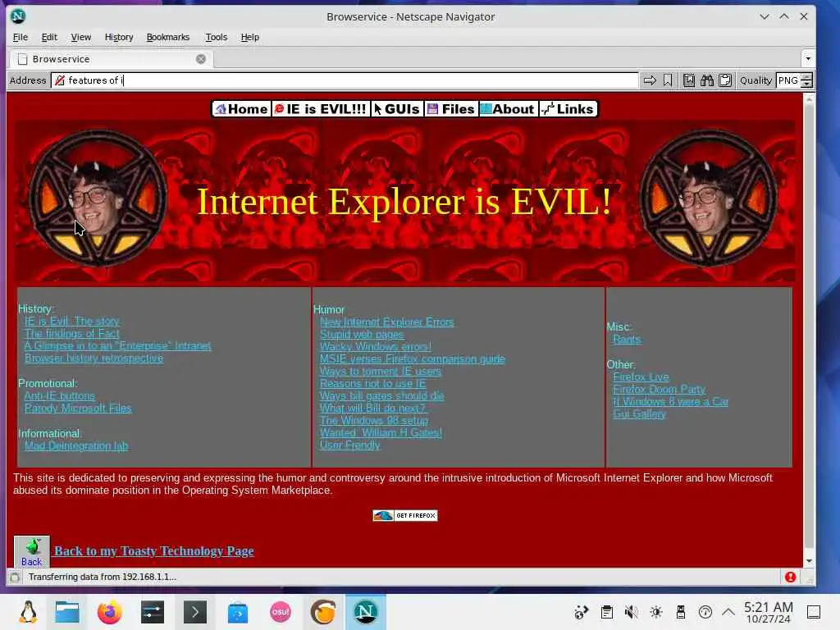Increase Quality with the up stepper
Screen dimensions: 840x630
(x=807, y=76)
